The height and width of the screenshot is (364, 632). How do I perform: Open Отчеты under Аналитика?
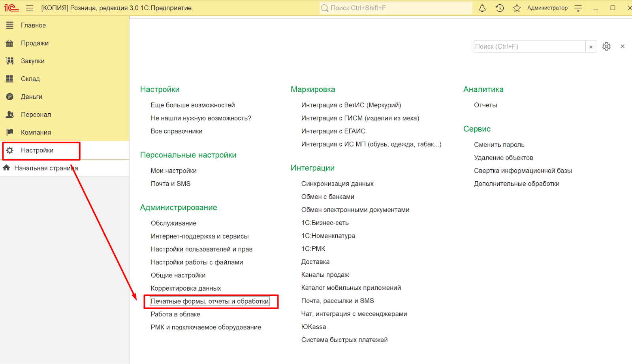485,105
